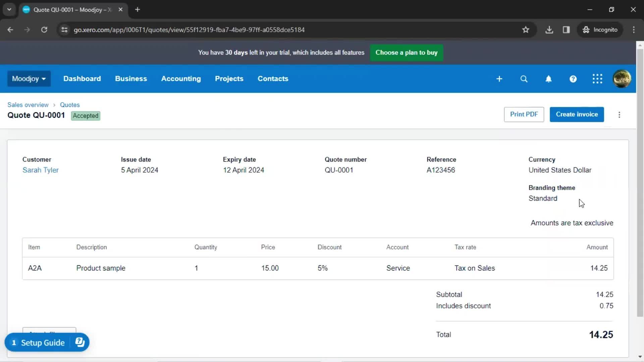
Task: Click the browser back arrow
Action: 10,30
